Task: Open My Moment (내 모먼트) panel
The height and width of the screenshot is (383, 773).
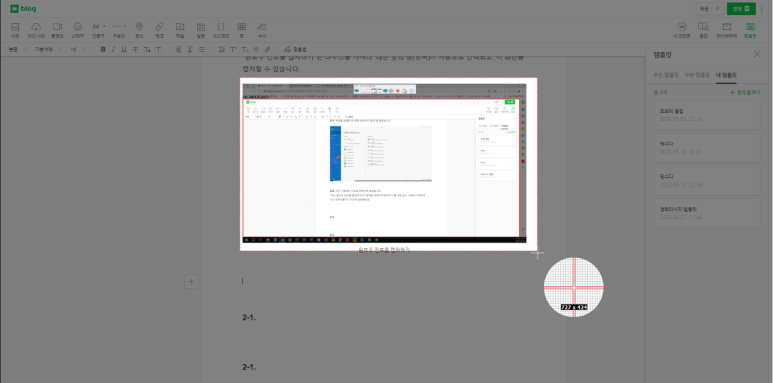Action: pyautogui.click(x=682, y=30)
